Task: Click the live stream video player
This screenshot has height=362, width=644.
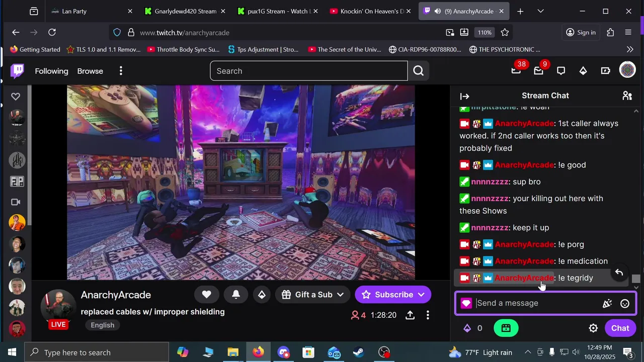Action: 241,183
